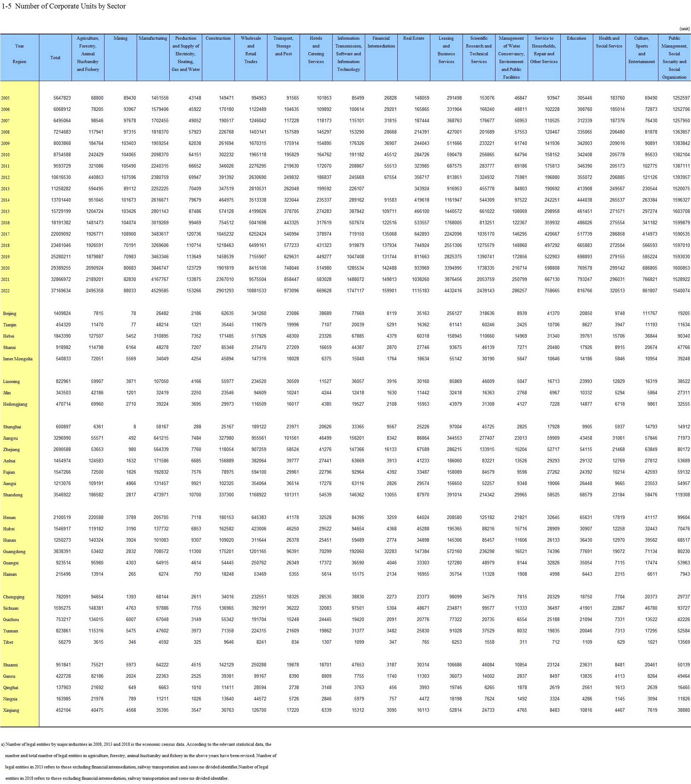691x784 pixels.
Task: Click the Guizhou row label
Action: (x=11, y=620)
